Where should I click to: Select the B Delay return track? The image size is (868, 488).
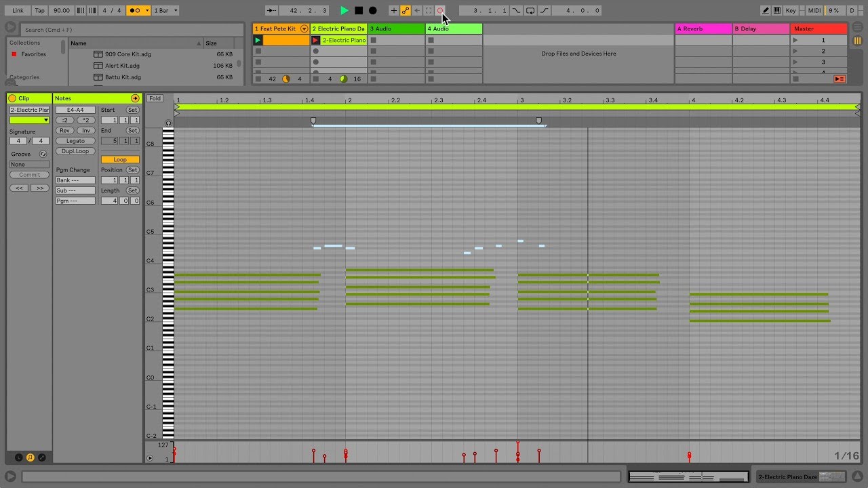point(762,28)
